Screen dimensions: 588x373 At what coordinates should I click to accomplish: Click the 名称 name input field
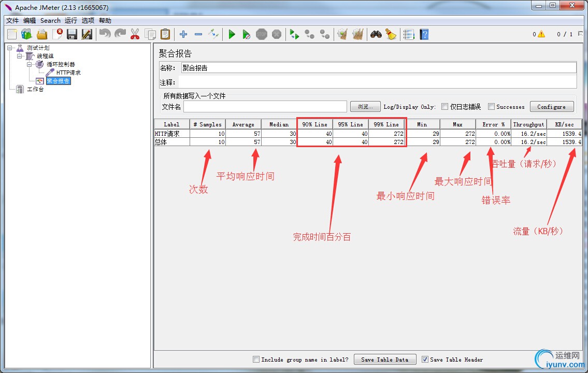point(379,68)
